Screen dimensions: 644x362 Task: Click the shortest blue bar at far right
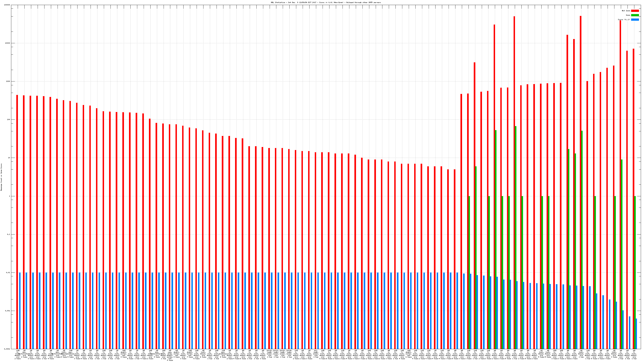tap(636, 333)
